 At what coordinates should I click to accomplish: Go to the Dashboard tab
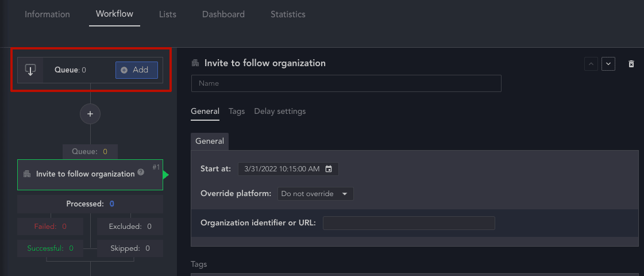click(x=223, y=14)
